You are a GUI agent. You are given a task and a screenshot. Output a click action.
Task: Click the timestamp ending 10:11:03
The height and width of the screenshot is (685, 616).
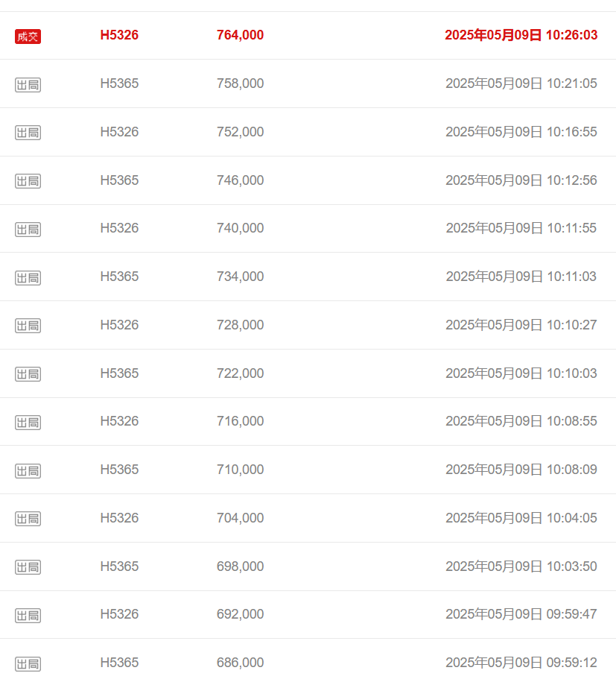[521, 277]
